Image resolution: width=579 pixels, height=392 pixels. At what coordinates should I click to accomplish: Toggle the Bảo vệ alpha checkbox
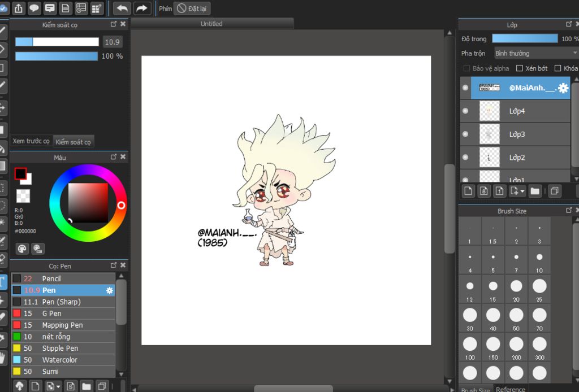coord(466,68)
